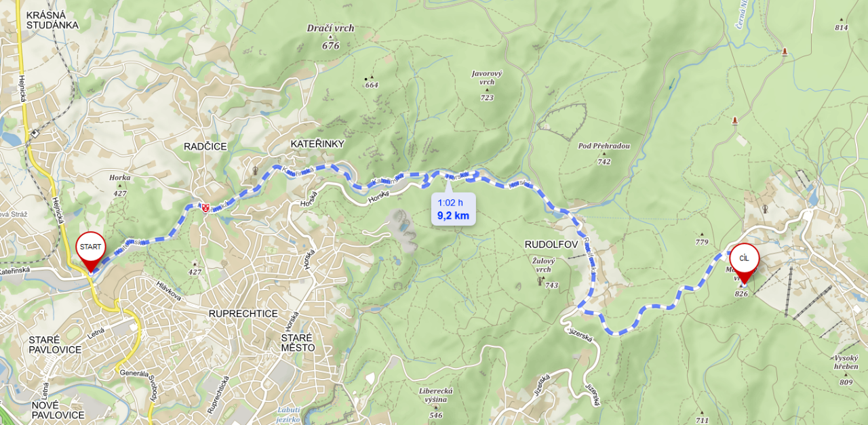The height and width of the screenshot is (425, 868).
Task: Click the monument icon beside Žulový vrch
Action: coord(540,280)
